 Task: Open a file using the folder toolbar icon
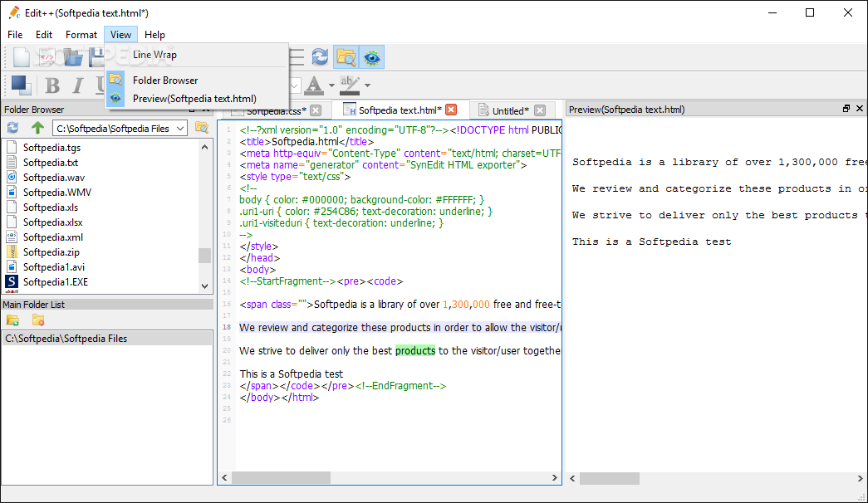[x=72, y=57]
